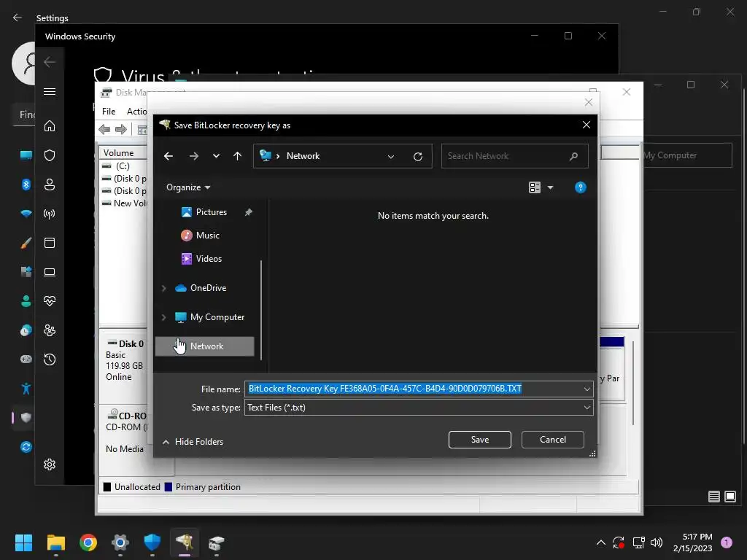Change view layout icon

(x=535, y=187)
